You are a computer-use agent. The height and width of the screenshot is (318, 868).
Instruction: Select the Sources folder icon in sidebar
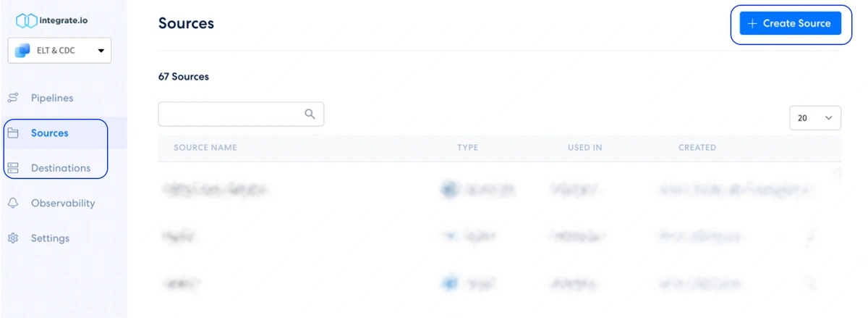tap(13, 133)
